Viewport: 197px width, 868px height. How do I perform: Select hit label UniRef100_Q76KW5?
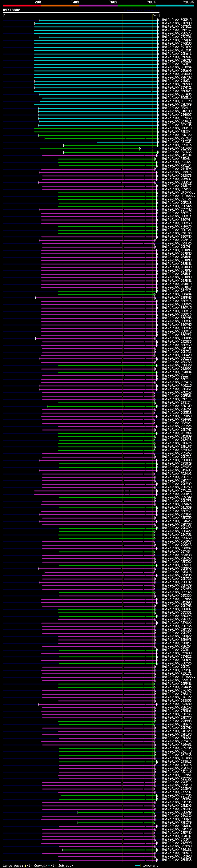tap(177, 43)
